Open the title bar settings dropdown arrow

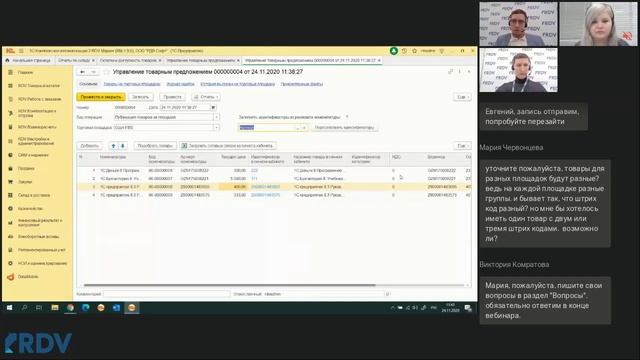[x=442, y=51]
